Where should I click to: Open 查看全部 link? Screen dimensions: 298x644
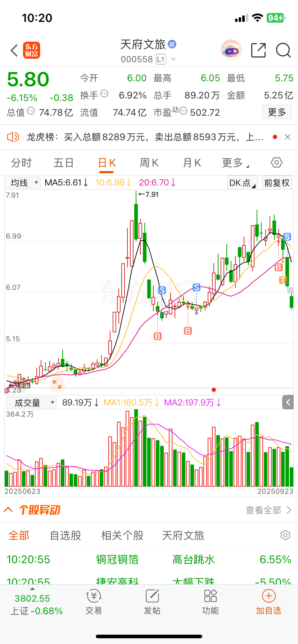(x=268, y=510)
